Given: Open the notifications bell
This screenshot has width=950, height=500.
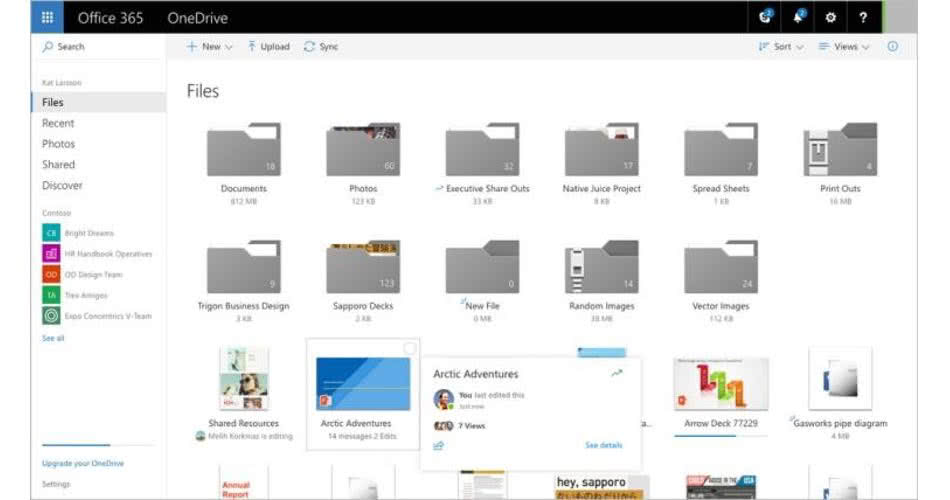Looking at the screenshot, I should pyautogui.click(x=799, y=17).
